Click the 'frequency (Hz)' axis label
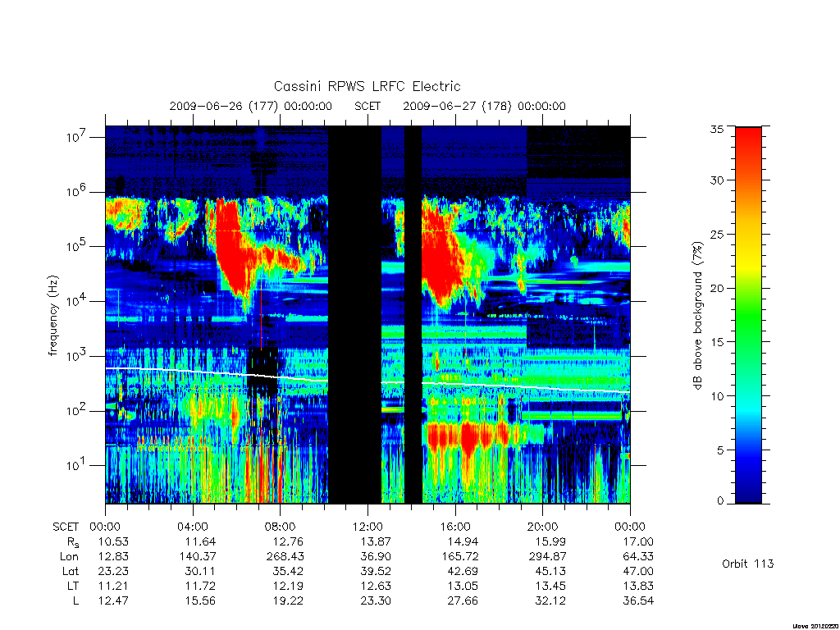This screenshot has height=630, width=840. point(53,316)
